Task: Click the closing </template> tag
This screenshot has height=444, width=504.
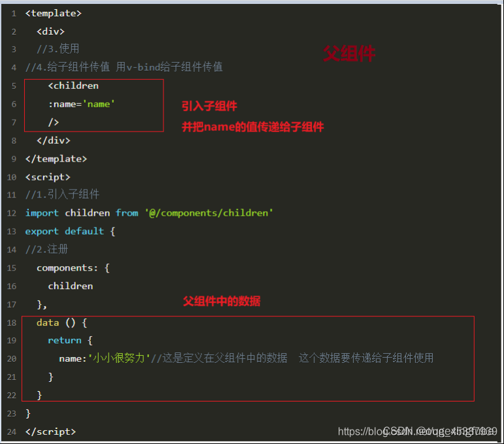Action: click(56, 159)
